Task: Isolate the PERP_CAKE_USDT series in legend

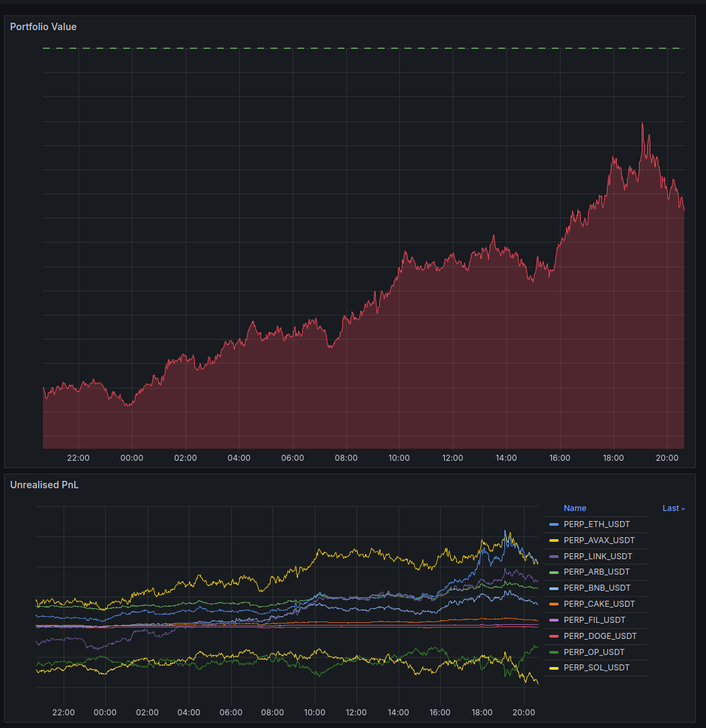Action: coord(599,604)
